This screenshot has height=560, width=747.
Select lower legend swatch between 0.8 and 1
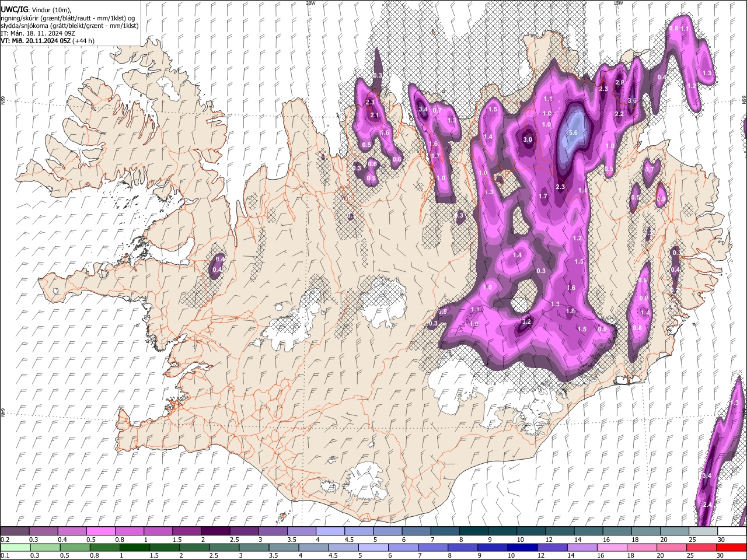tap(104, 547)
